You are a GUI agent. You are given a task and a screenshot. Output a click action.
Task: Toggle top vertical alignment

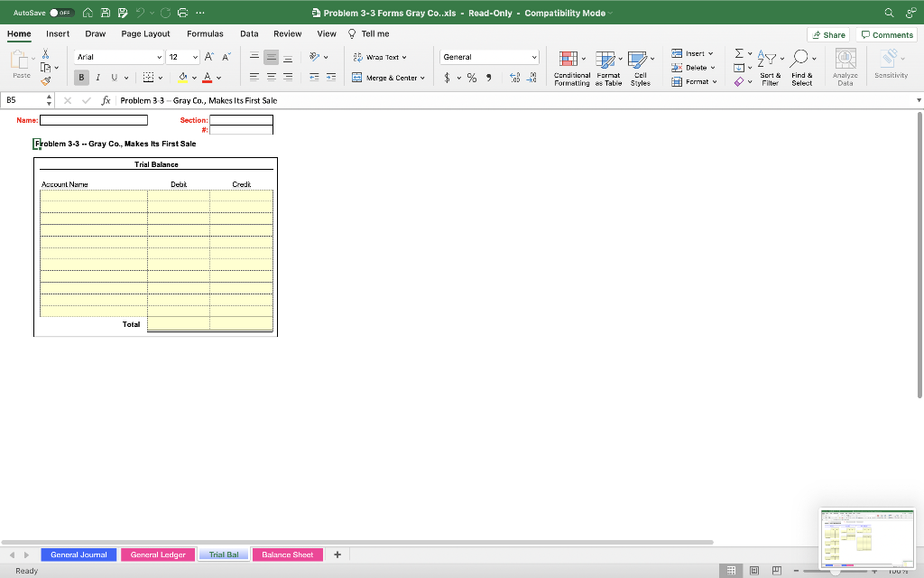254,57
